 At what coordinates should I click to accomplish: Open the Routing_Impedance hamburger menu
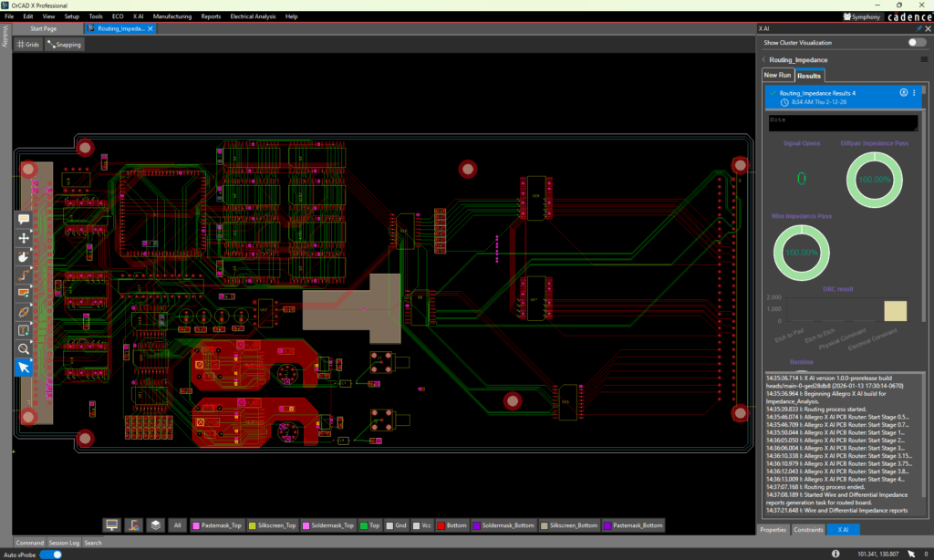tap(923, 59)
